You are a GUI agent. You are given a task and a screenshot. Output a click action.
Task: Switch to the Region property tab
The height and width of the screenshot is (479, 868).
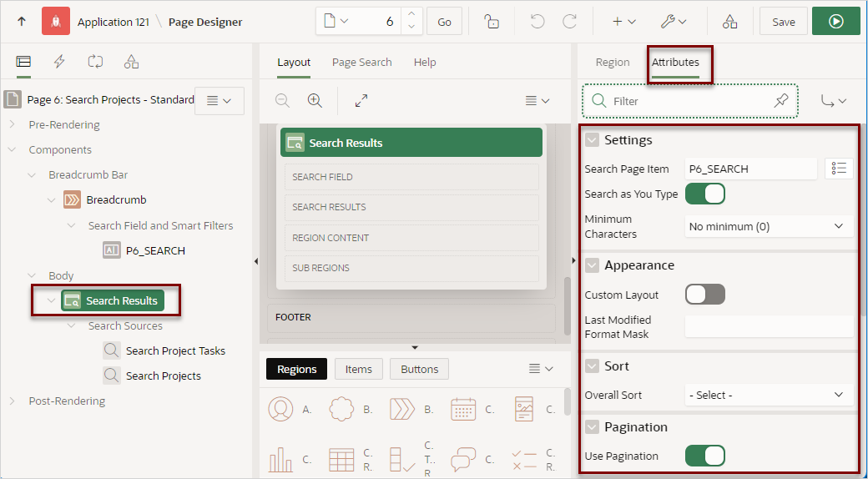(613, 62)
